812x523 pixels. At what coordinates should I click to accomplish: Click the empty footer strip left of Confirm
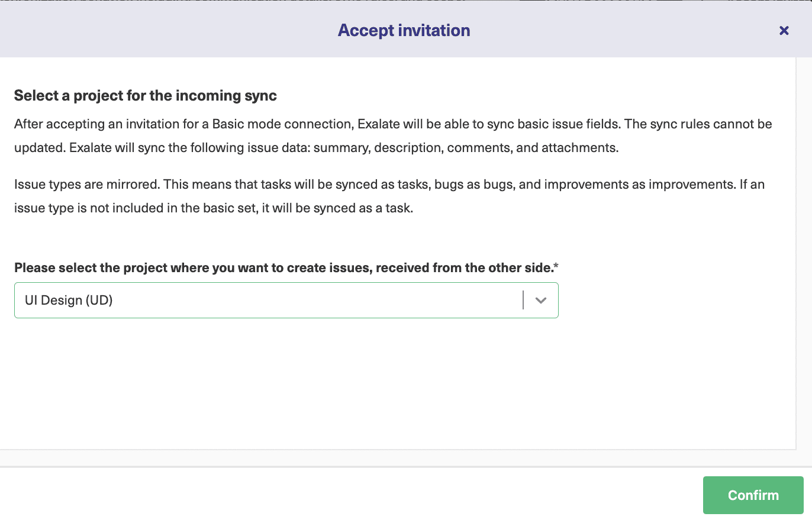(355, 495)
